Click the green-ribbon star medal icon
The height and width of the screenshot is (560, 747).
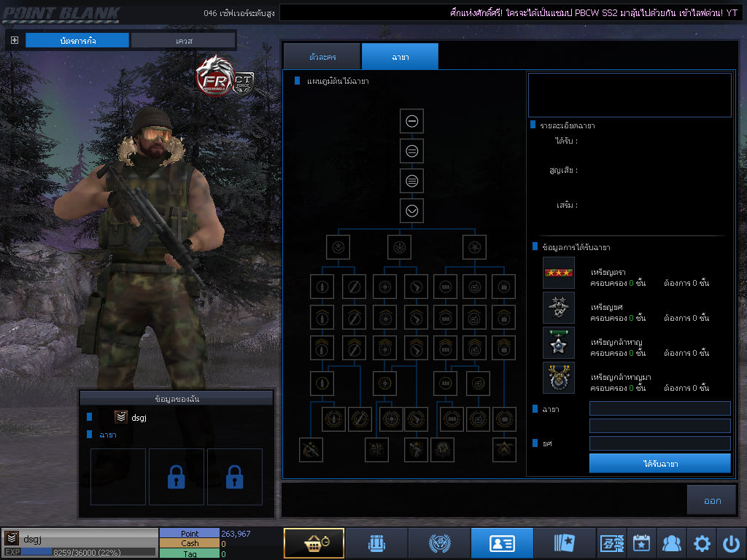559,343
